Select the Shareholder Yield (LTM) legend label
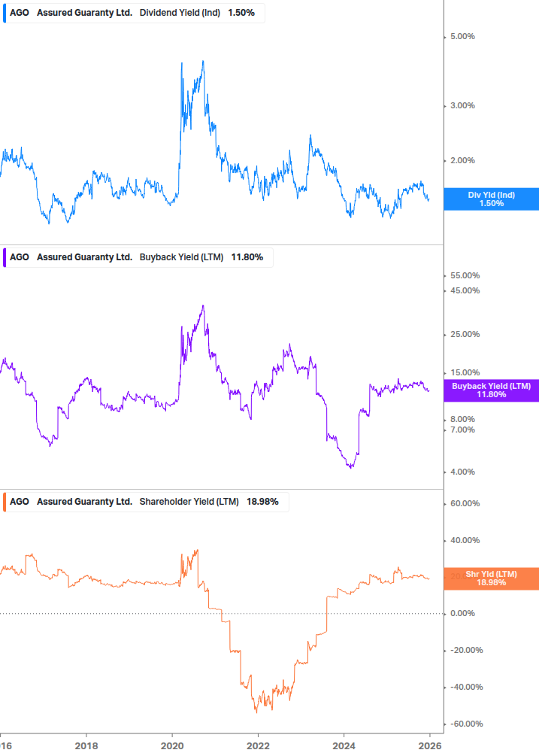Screen dimensions: 539x756 click(x=189, y=502)
